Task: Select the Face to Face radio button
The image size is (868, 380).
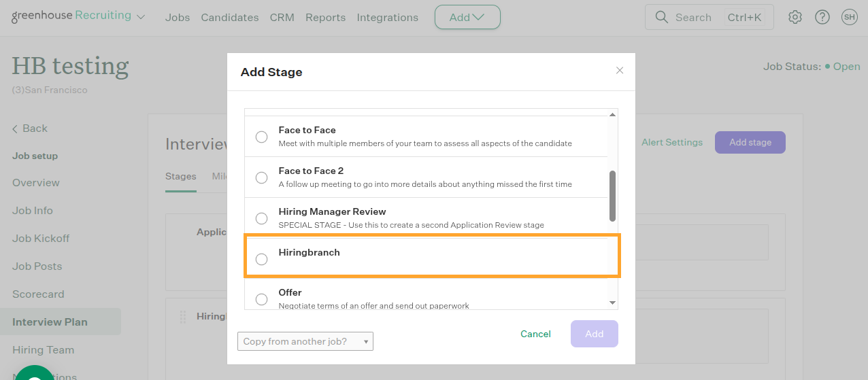Action: (x=261, y=137)
